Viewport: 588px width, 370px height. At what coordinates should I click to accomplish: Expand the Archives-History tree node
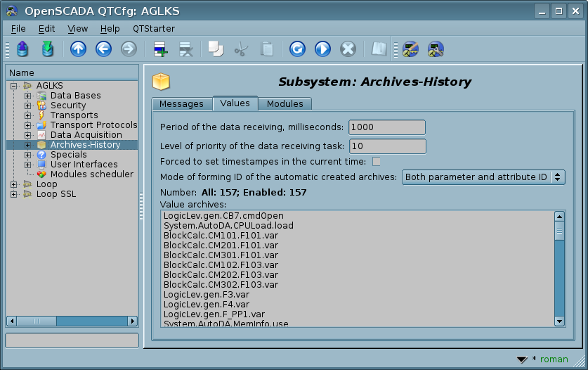28,145
